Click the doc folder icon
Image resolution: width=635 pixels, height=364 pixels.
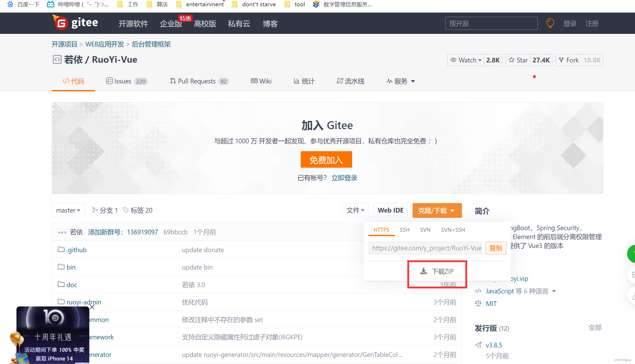[61, 284]
